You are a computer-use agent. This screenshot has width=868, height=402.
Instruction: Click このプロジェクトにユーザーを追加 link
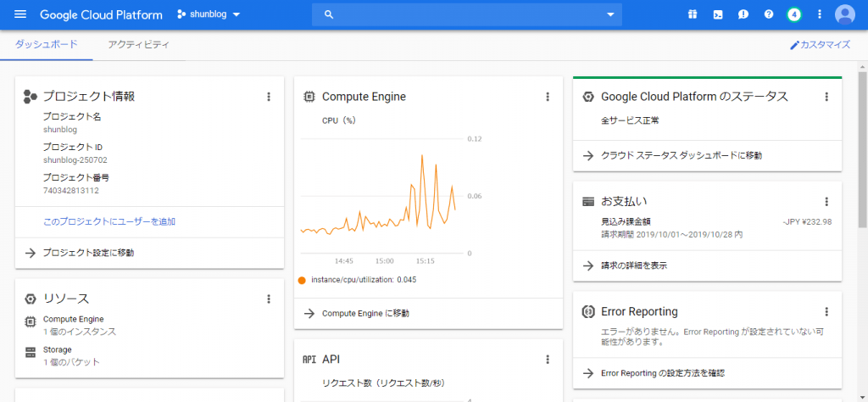tap(109, 221)
